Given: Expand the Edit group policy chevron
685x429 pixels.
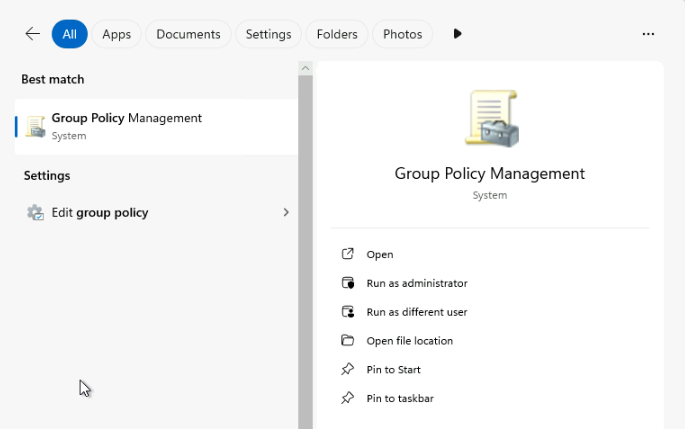Looking at the screenshot, I should (x=286, y=212).
